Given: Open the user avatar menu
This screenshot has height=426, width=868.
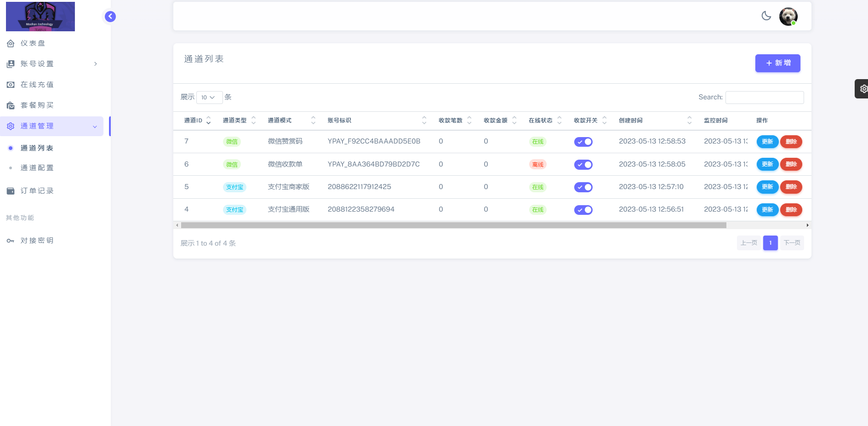Looking at the screenshot, I should (788, 17).
